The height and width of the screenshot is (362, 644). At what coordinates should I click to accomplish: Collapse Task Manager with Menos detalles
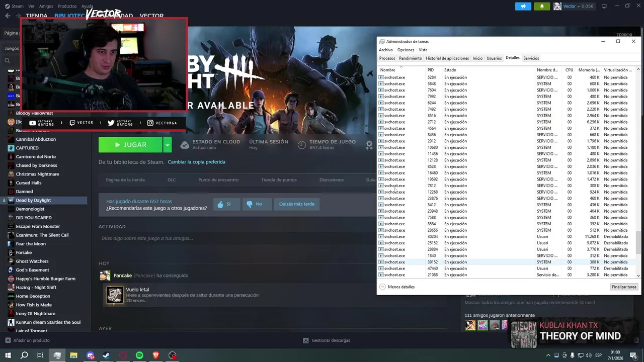(x=397, y=287)
